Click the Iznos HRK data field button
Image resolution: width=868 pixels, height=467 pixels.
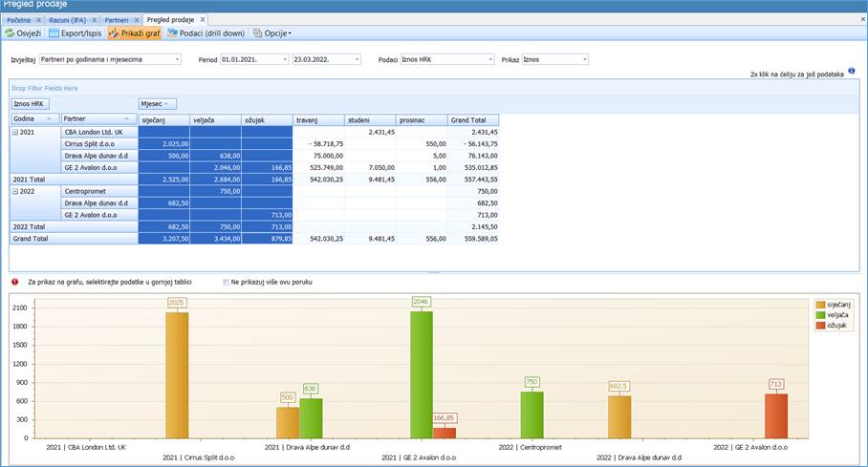30,104
